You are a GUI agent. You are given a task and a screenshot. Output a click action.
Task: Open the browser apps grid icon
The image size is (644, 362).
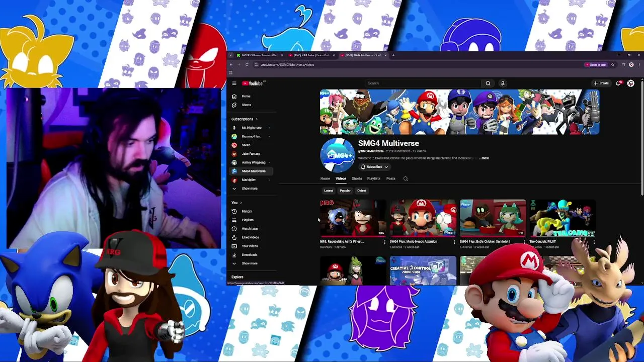pyautogui.click(x=231, y=72)
